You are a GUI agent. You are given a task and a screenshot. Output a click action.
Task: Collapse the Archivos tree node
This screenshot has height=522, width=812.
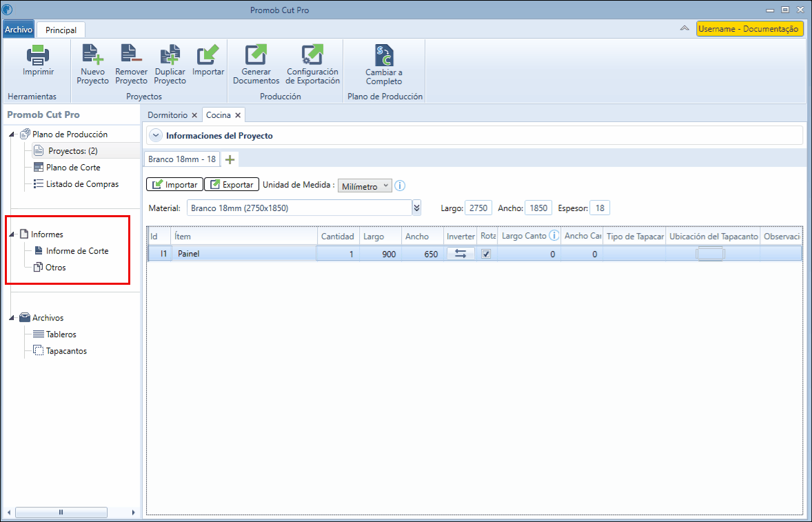tap(12, 318)
